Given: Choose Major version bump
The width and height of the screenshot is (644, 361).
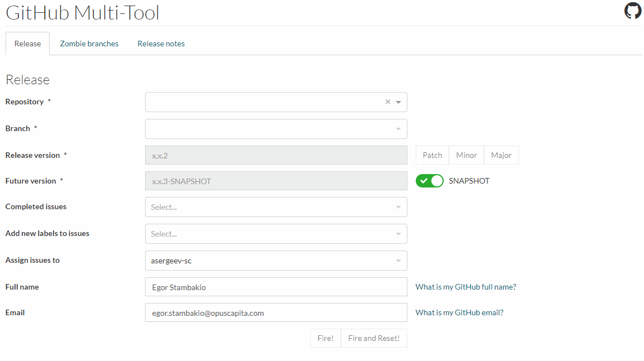Looking at the screenshot, I should coord(501,155).
